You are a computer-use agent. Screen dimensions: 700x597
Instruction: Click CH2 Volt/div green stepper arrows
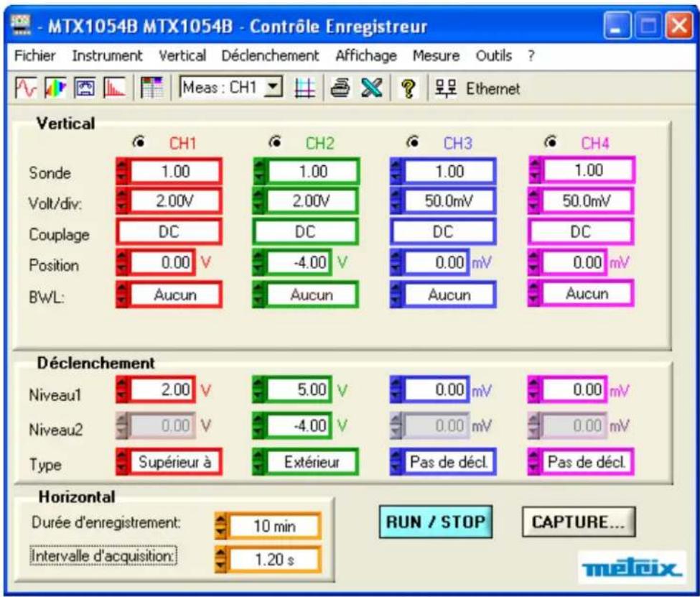click(259, 202)
